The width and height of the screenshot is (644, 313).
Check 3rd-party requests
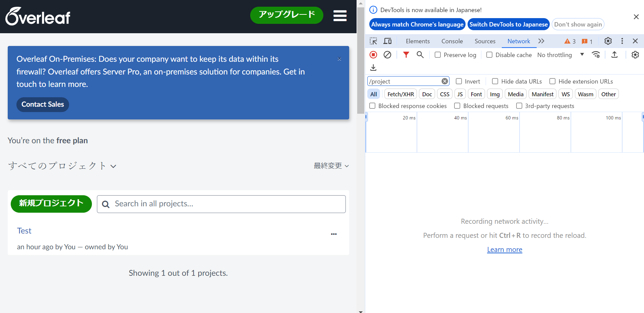[519, 106]
